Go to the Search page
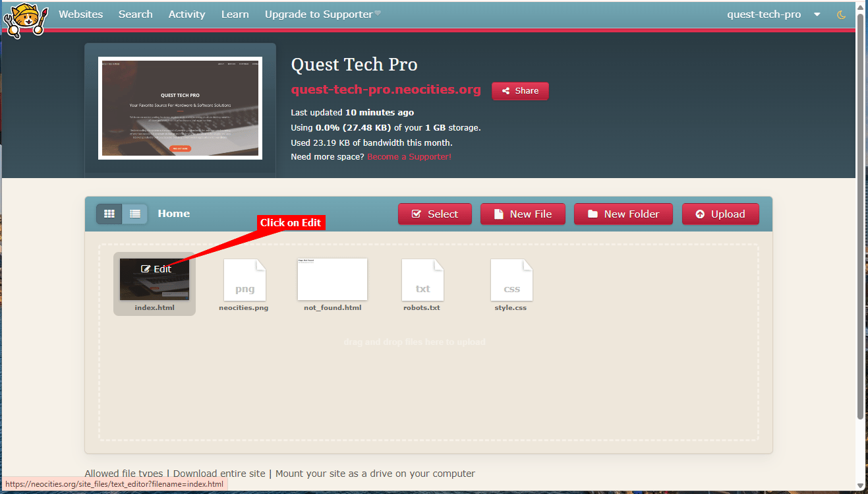The height and width of the screenshot is (494, 868). point(136,15)
